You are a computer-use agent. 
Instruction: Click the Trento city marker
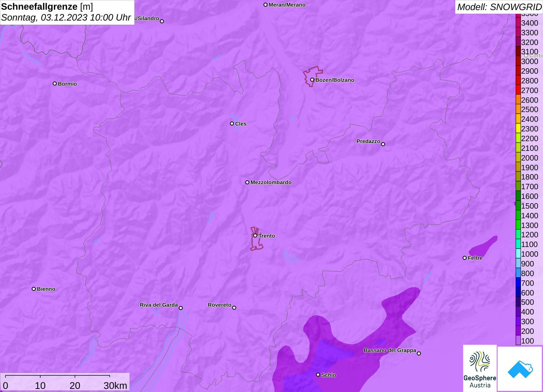tap(255, 235)
